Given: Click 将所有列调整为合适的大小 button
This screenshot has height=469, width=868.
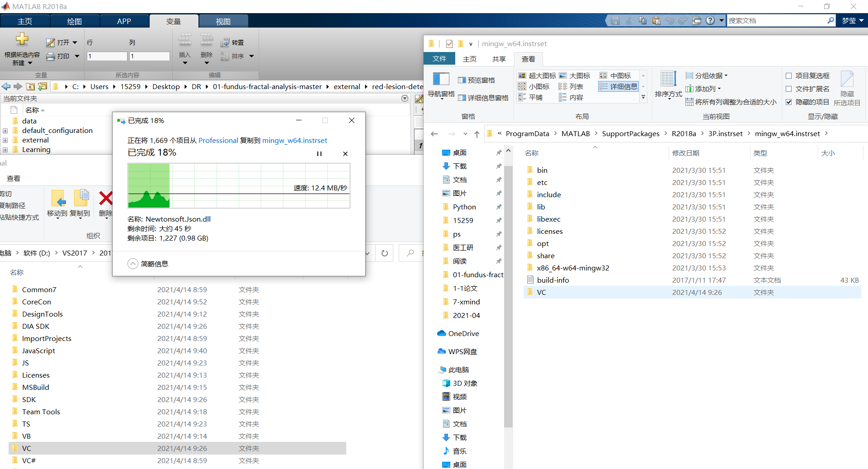Looking at the screenshot, I should click(x=731, y=102).
